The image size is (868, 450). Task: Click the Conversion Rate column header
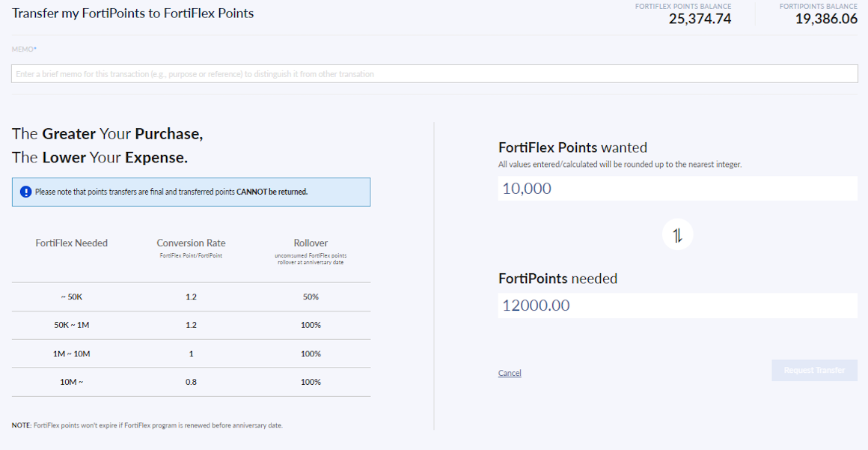point(191,243)
